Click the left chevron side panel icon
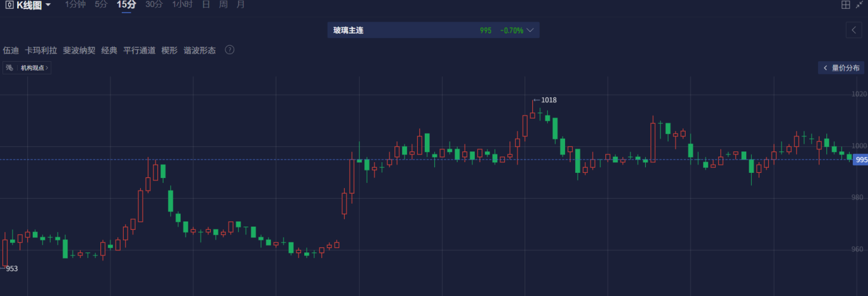The height and width of the screenshot is (296, 868). click(x=853, y=30)
